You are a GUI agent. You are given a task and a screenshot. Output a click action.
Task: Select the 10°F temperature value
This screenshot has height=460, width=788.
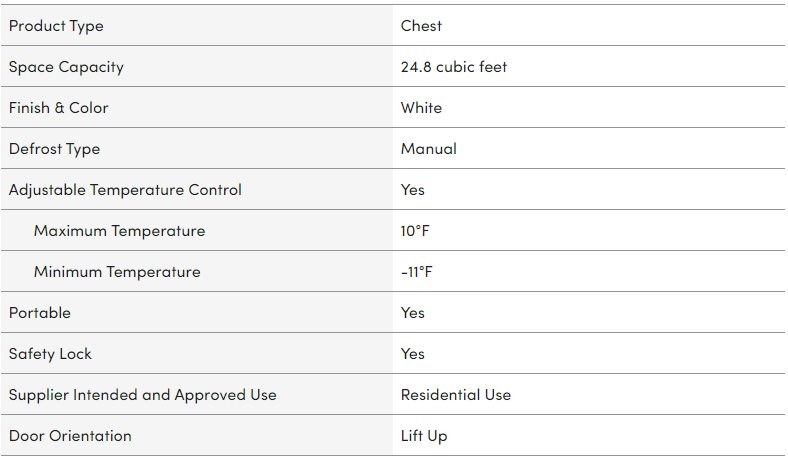tap(416, 231)
